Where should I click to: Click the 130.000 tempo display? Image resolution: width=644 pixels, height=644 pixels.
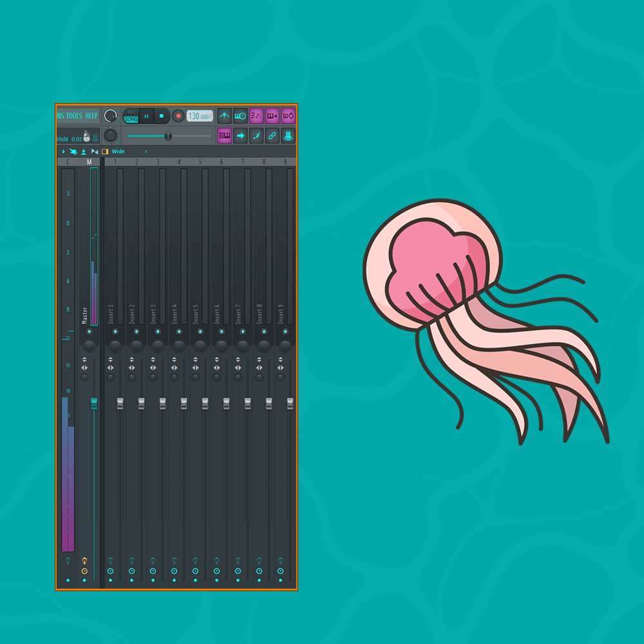(x=198, y=116)
